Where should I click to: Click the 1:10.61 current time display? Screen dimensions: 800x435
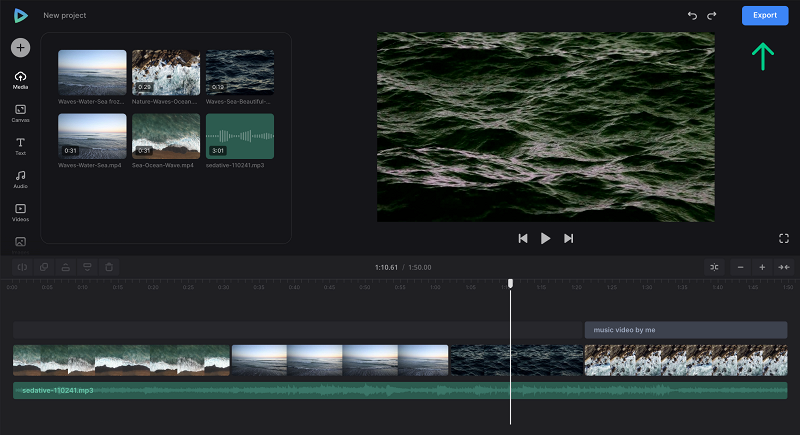click(386, 267)
